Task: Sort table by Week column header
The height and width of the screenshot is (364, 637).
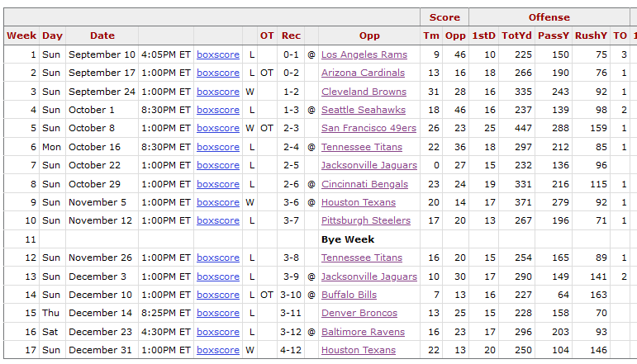Action: pyautogui.click(x=21, y=35)
